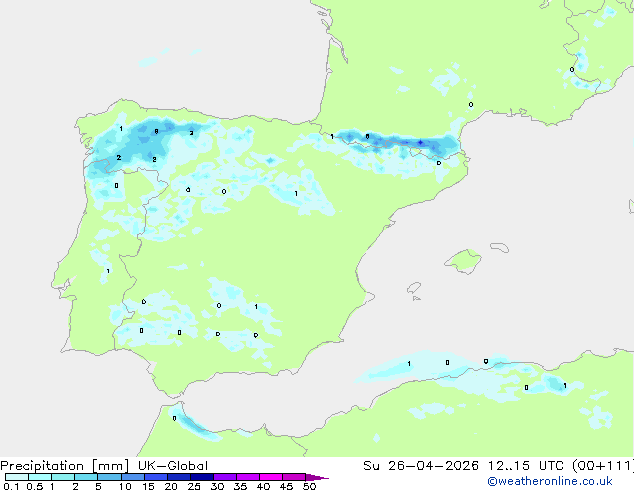Pick the 35–40 mm violet legend swatch
This screenshot has width=634, height=490.
point(247,477)
